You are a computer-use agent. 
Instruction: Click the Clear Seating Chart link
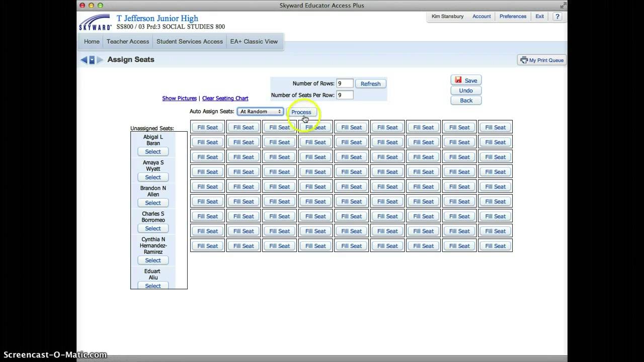pyautogui.click(x=225, y=99)
